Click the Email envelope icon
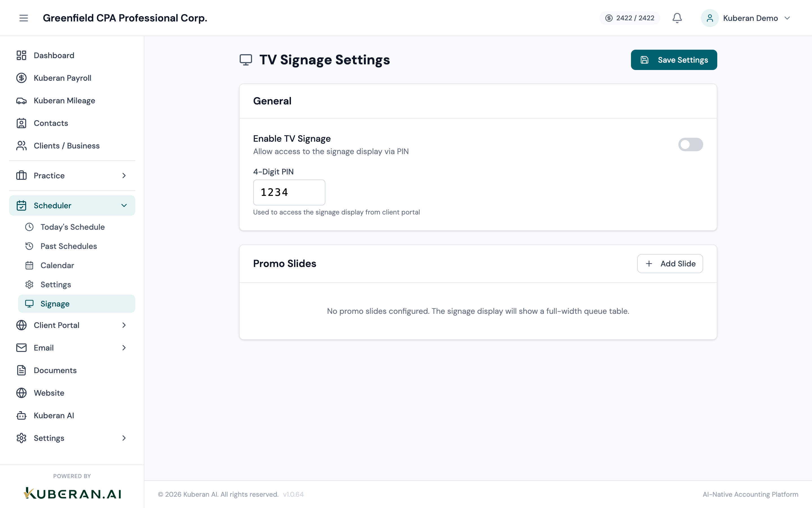Screen dimensions: 812x508 (x=21, y=348)
